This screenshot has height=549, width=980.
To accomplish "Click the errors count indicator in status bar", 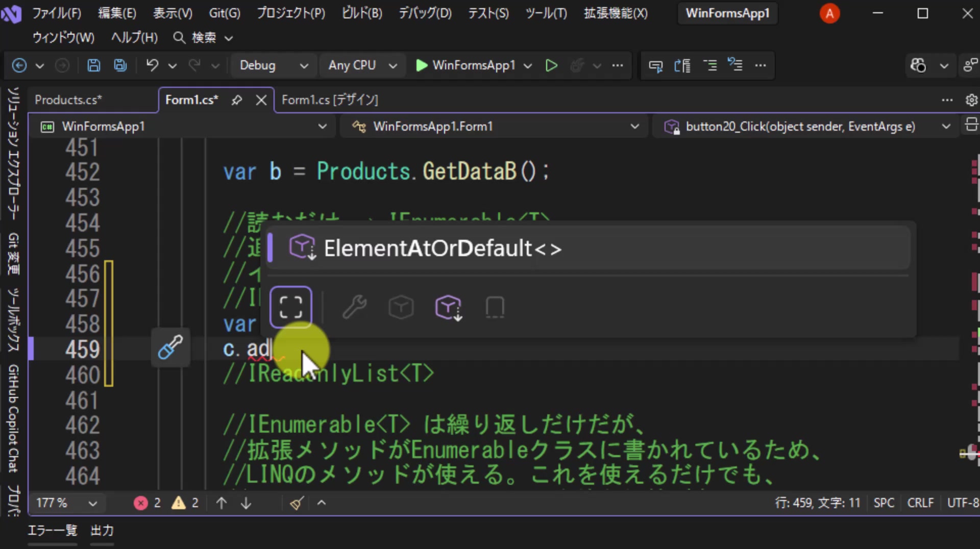I will (x=148, y=503).
